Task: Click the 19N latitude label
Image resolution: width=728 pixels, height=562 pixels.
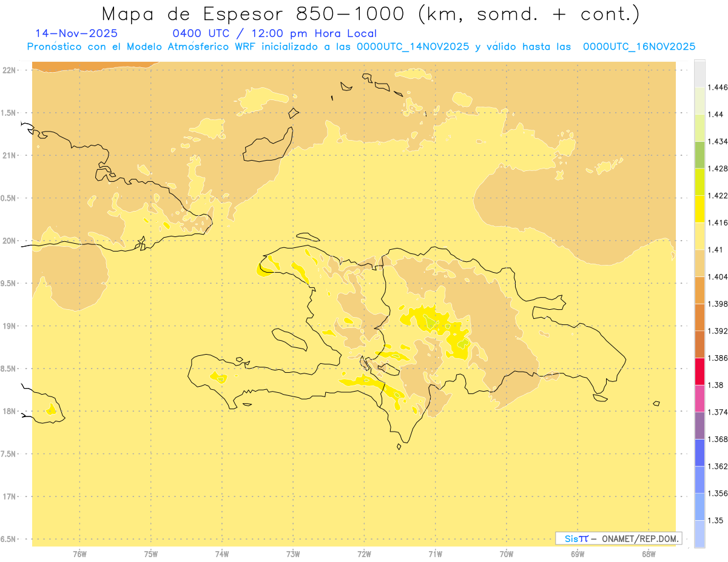Action: [x=10, y=326]
